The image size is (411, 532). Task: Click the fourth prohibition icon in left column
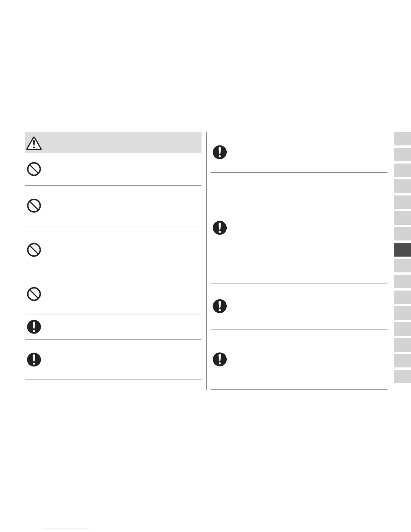pos(34,294)
